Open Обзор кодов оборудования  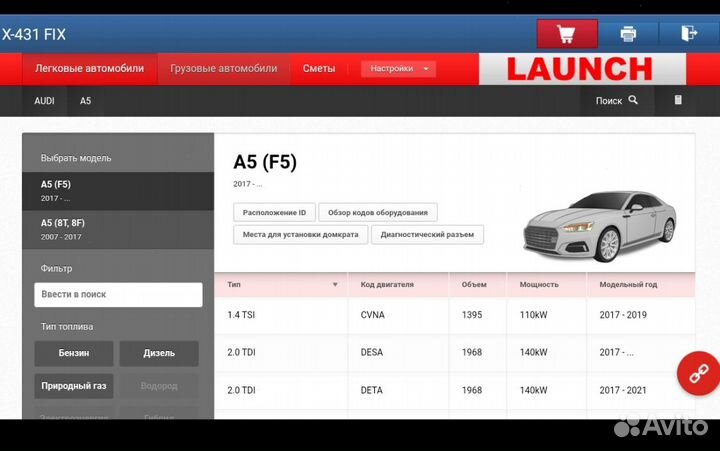tap(377, 213)
